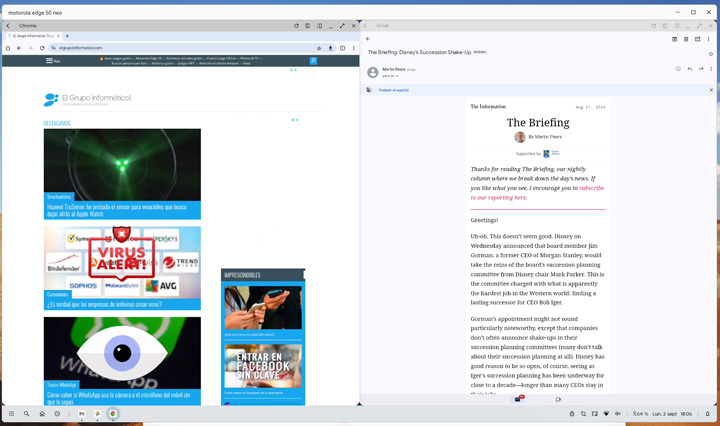Open the Entrar en Facebook sin clave card
The image size is (720, 426).
[263, 366]
